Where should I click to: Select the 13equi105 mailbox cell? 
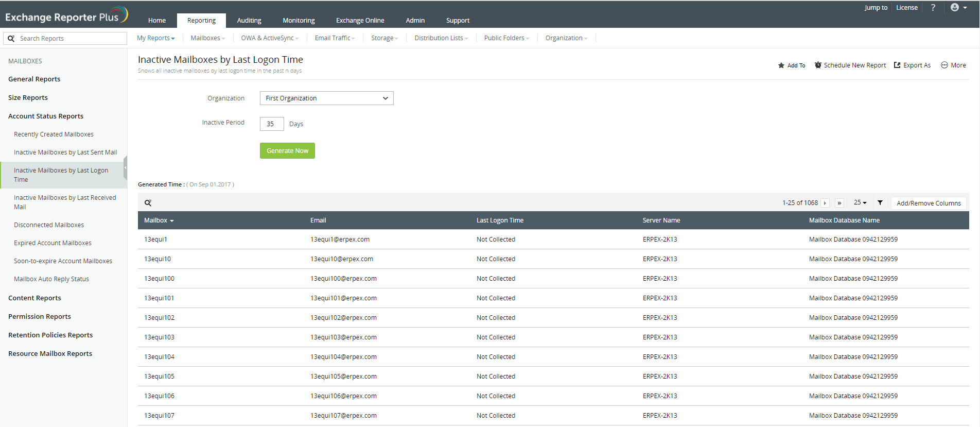point(159,377)
